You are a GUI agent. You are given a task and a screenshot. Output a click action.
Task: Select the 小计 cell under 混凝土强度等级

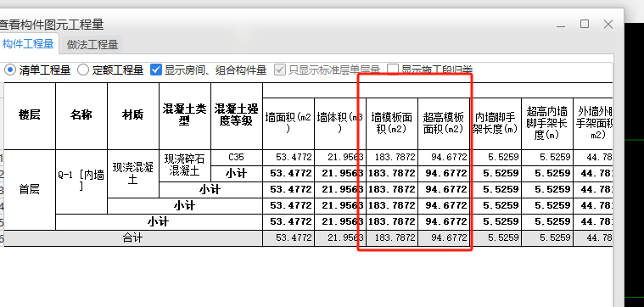(237, 174)
